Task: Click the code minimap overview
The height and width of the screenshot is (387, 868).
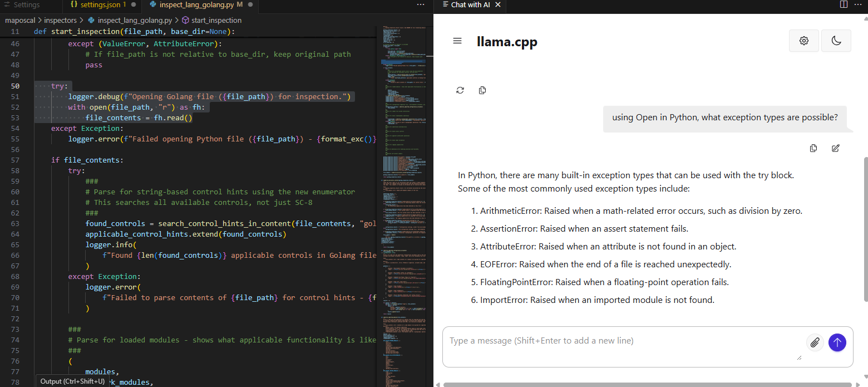Action: 405,167
